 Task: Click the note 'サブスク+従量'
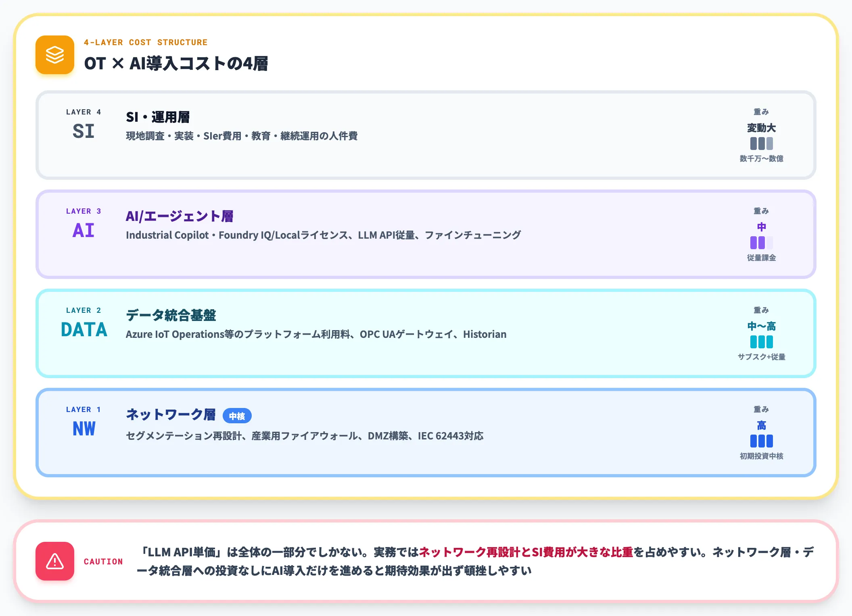click(761, 357)
